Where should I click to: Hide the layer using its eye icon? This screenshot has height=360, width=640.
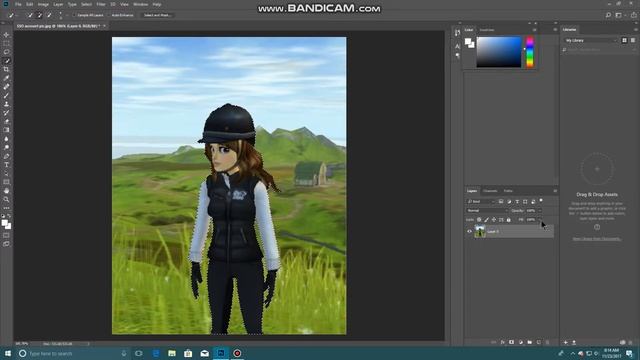[469, 231]
